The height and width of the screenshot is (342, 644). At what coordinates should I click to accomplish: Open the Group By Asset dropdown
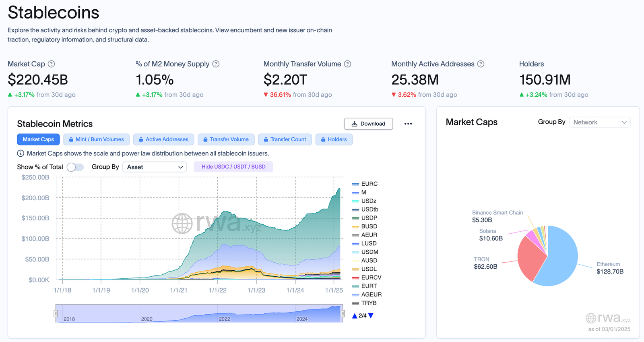click(x=155, y=167)
